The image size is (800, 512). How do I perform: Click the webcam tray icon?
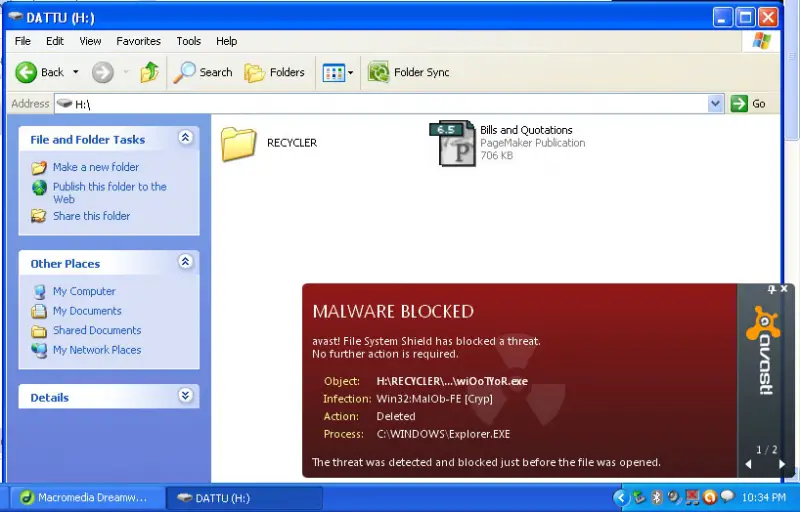pyautogui.click(x=674, y=497)
